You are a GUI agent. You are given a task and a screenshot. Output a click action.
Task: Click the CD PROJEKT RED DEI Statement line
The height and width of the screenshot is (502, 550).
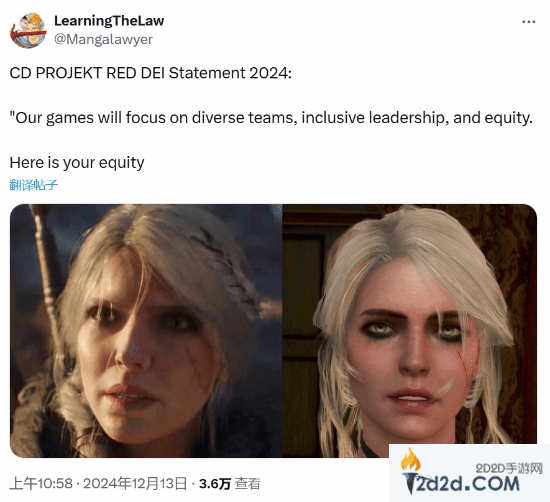[150, 73]
